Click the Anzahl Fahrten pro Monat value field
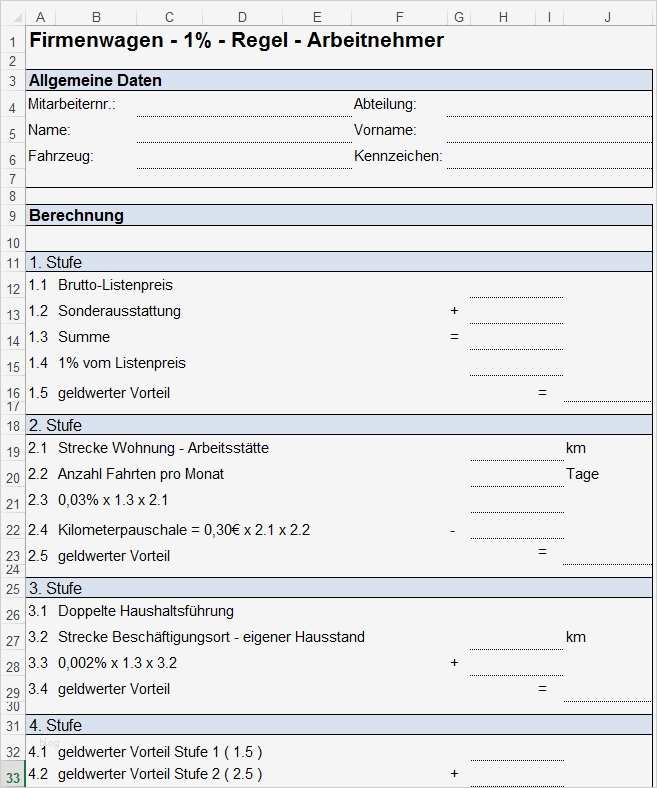The height and width of the screenshot is (788, 657). point(516,475)
